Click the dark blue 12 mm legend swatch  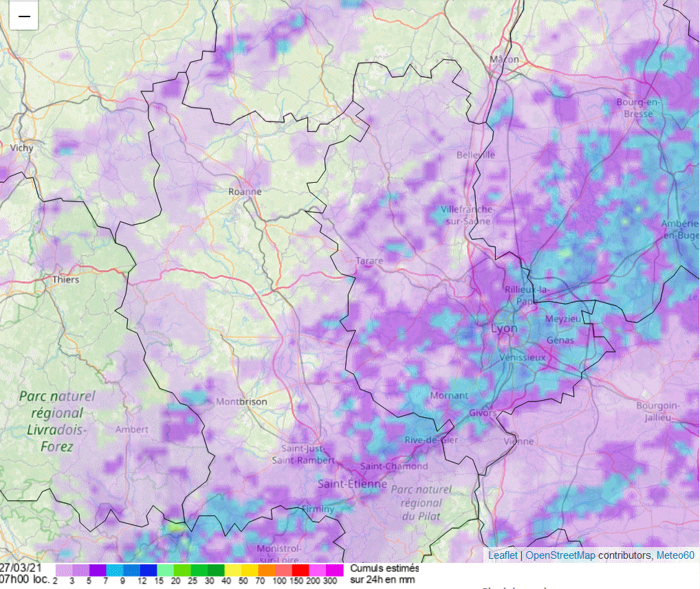[x=148, y=570]
